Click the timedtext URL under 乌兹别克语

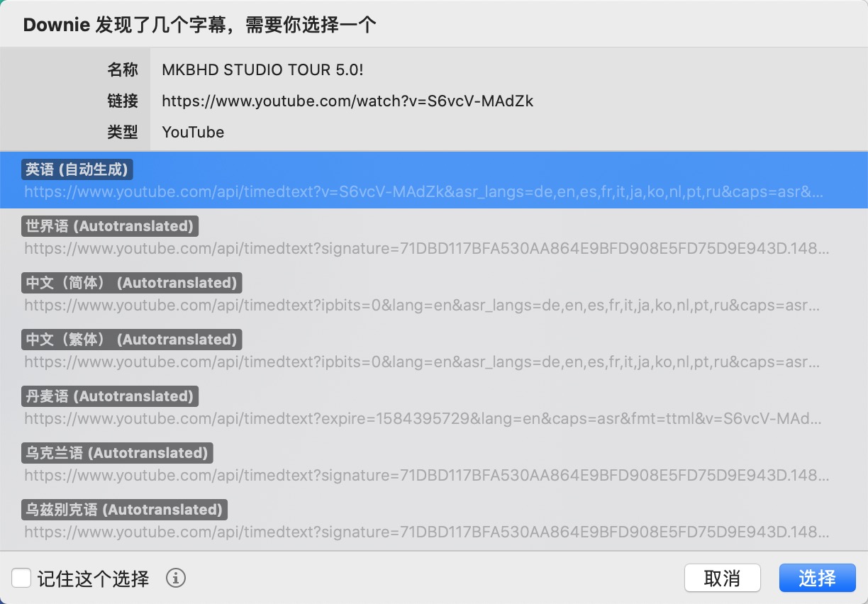coord(426,532)
